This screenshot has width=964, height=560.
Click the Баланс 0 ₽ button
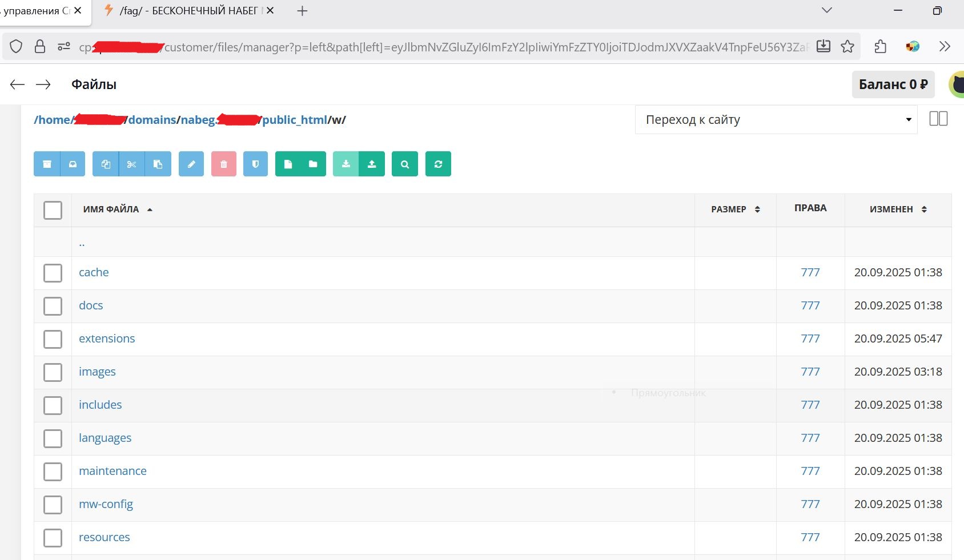point(893,84)
